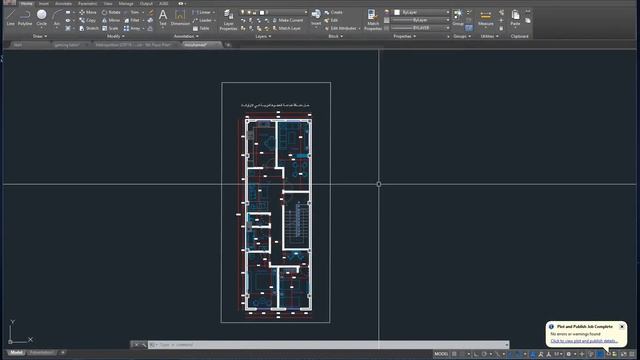Screen dimensions: 640x360
Task: Expand the Properties panel
Action: pyautogui.click(x=404, y=36)
